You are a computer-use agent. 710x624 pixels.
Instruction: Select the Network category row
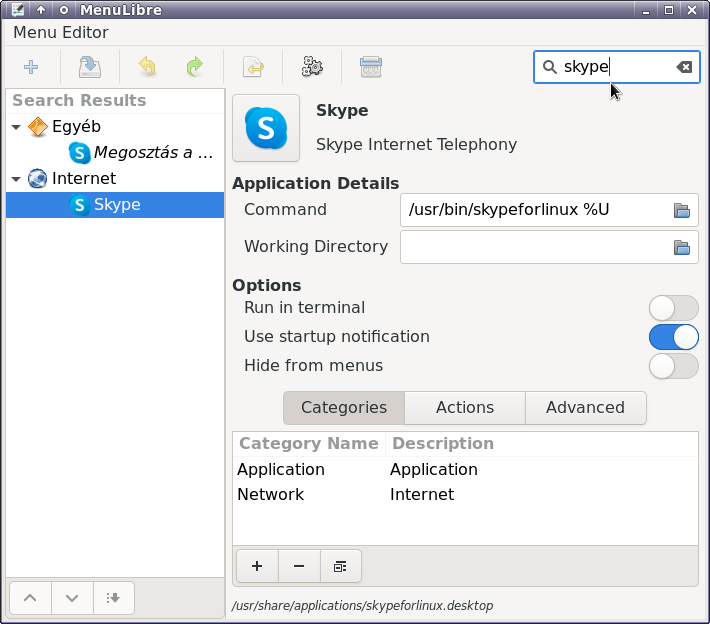click(465, 494)
